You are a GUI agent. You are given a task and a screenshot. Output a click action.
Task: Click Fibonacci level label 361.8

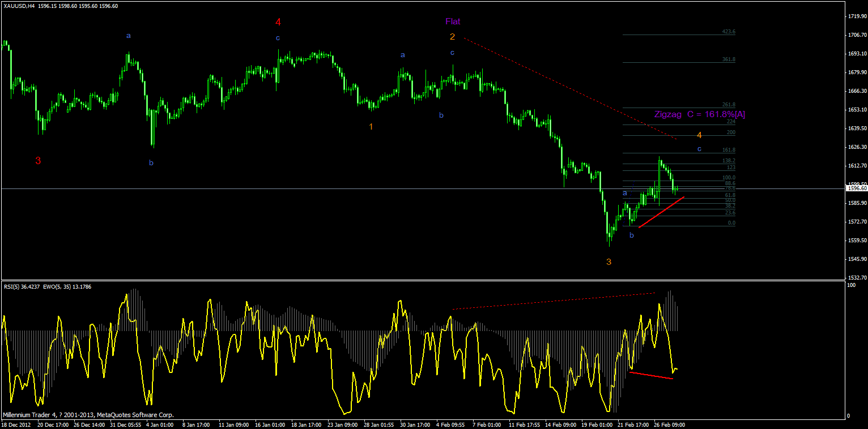click(729, 59)
